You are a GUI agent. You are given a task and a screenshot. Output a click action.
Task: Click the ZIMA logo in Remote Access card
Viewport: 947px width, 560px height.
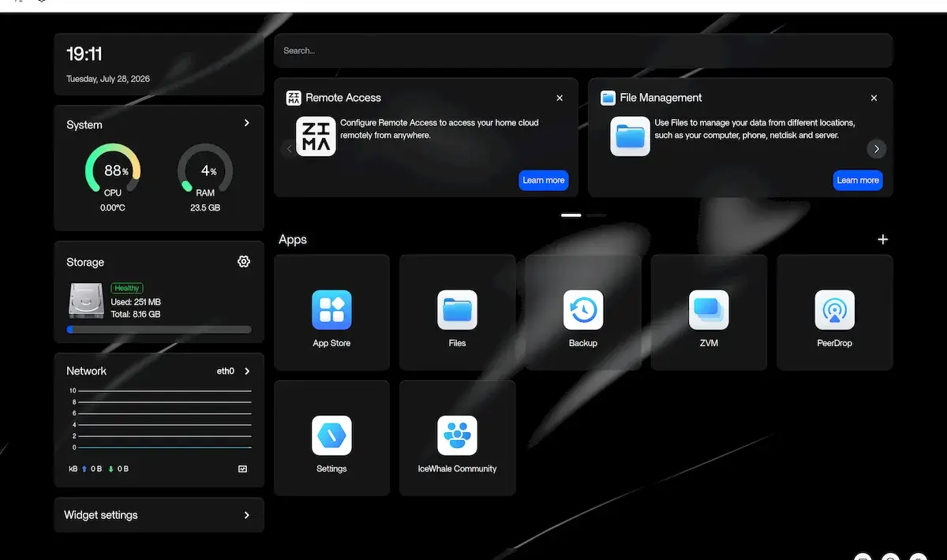(x=316, y=136)
